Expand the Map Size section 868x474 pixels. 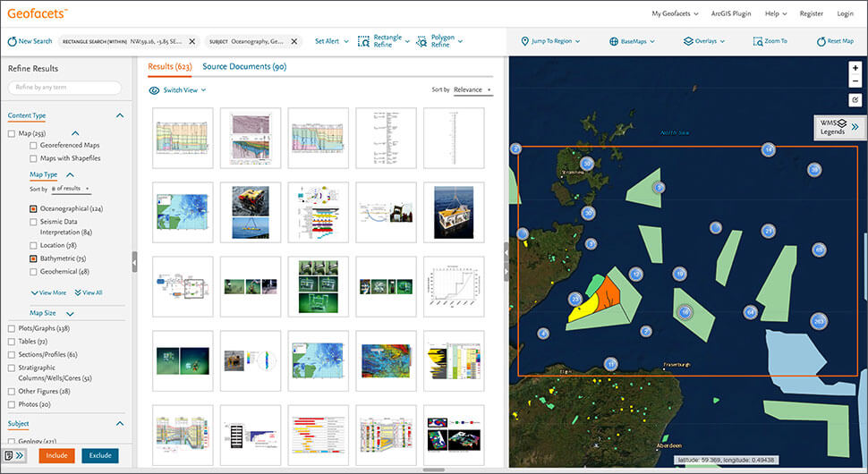pos(70,314)
